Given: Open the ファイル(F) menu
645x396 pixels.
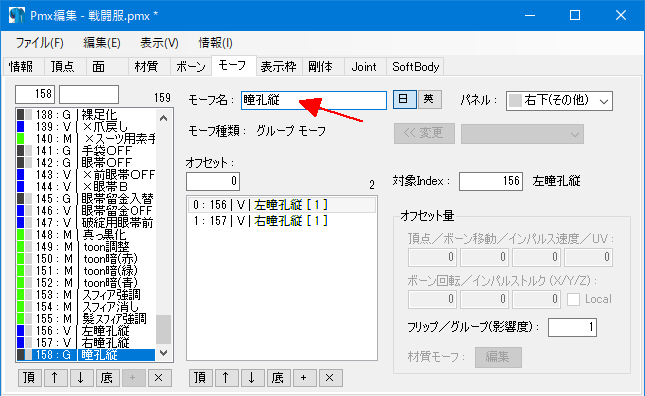Looking at the screenshot, I should tap(39, 43).
